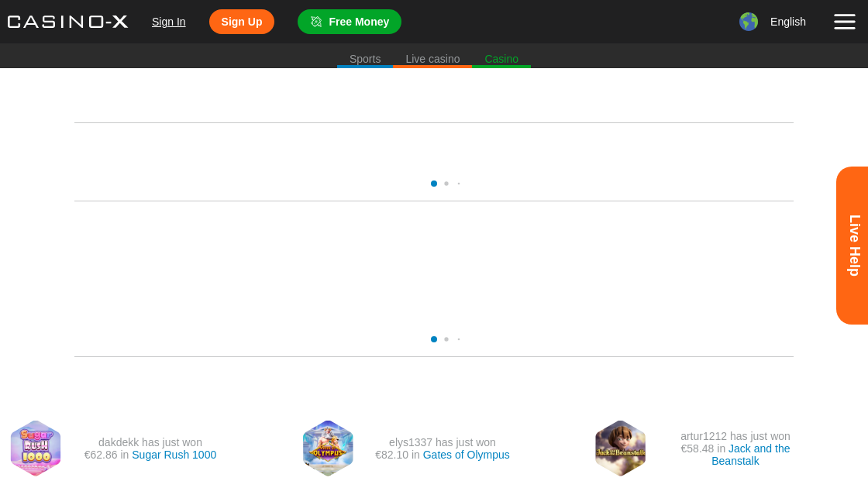Image resolution: width=868 pixels, height=488 pixels.
Task: Open the Jack and the Beanstalk game icon
Action: (620, 448)
